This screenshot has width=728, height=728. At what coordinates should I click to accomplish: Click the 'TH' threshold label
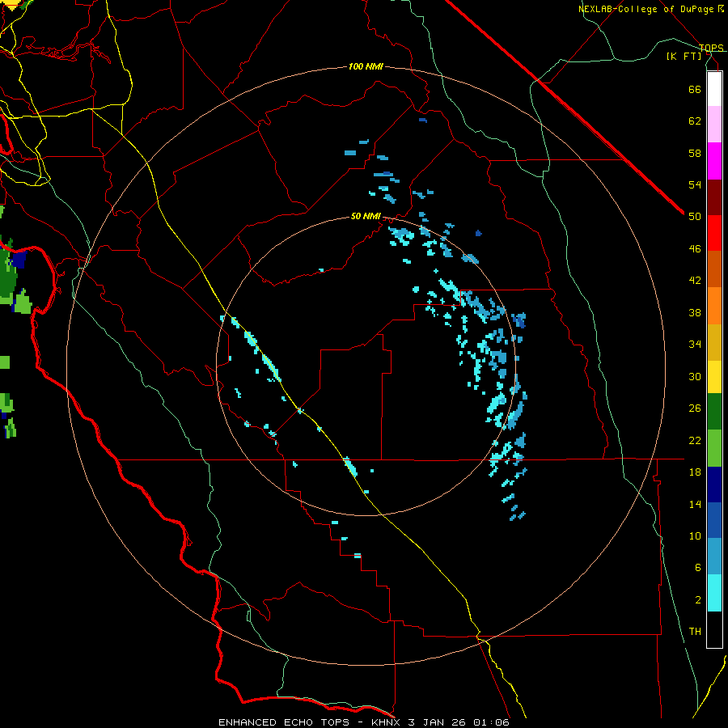[x=695, y=632]
